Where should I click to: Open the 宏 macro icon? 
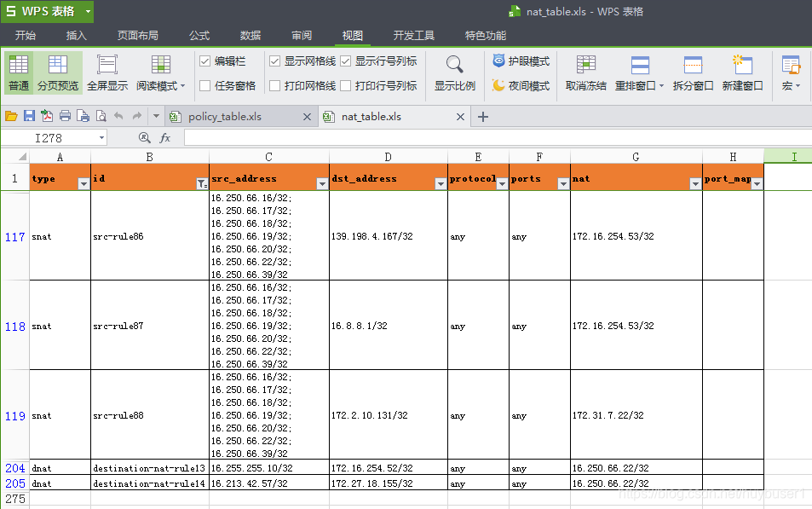pyautogui.click(x=791, y=66)
